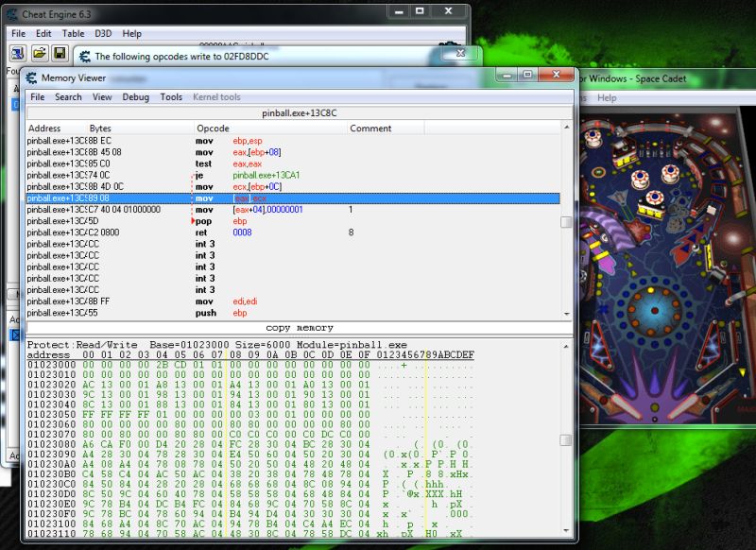
Task: Open the File menu in Memory Viewer
Action: click(x=39, y=96)
